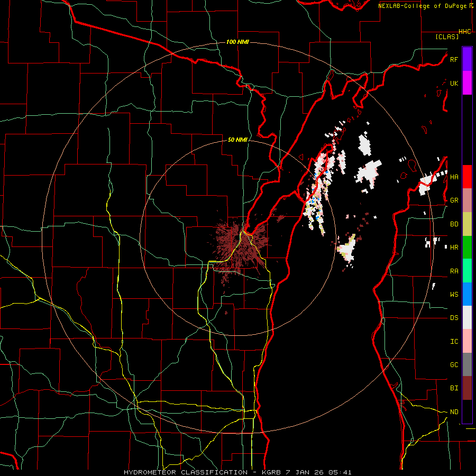Click the "HR" legend label
This screenshot has width=476, height=476.
pos(454,248)
